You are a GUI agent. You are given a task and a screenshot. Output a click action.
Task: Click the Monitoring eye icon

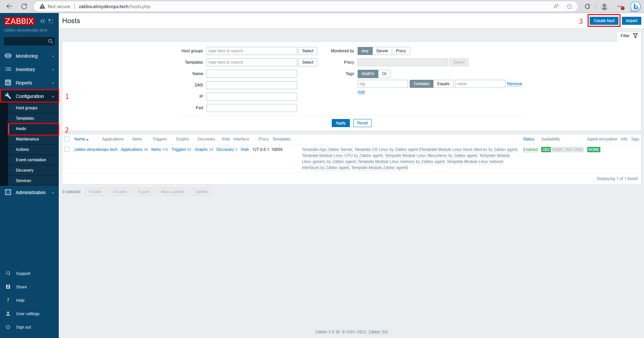click(8, 56)
